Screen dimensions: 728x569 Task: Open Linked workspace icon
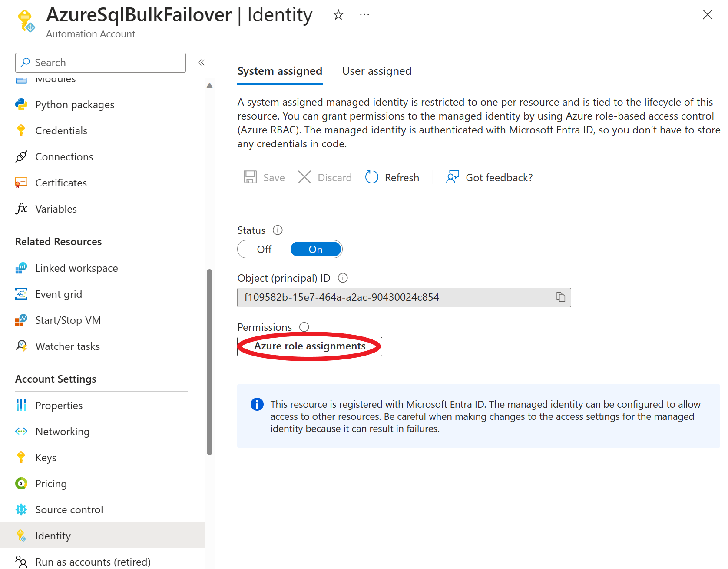click(x=21, y=268)
